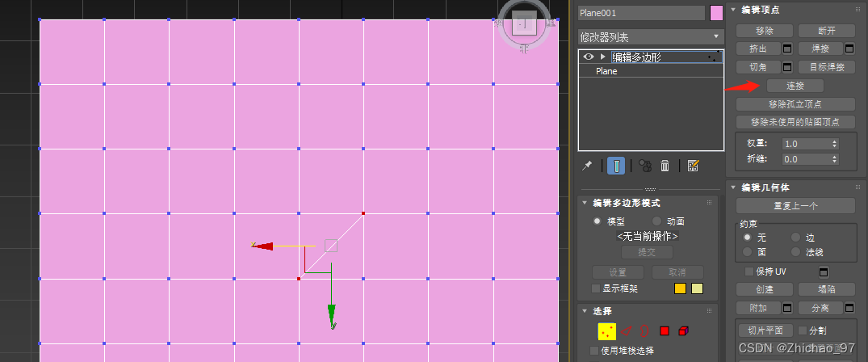Click the red X-axis gizmo arrow
Screen dimensions: 868x362
(262, 246)
